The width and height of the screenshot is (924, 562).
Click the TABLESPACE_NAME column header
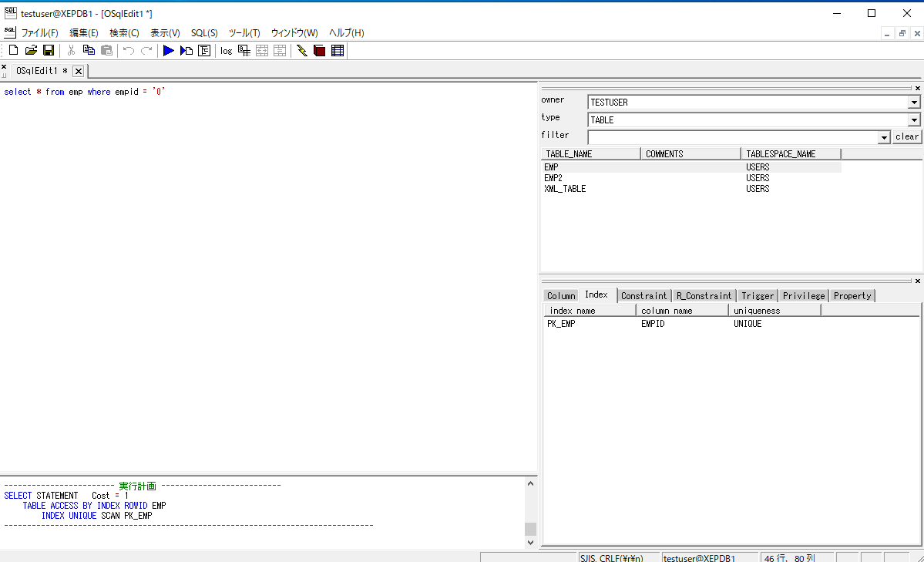click(781, 154)
